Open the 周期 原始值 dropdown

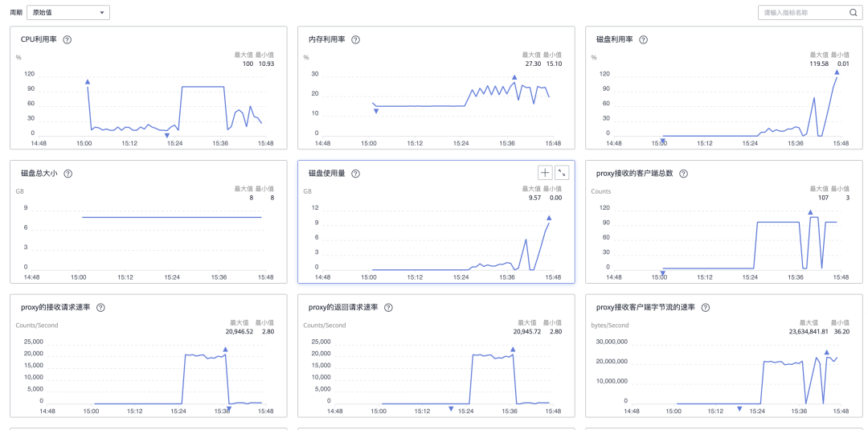pyautogui.click(x=68, y=13)
